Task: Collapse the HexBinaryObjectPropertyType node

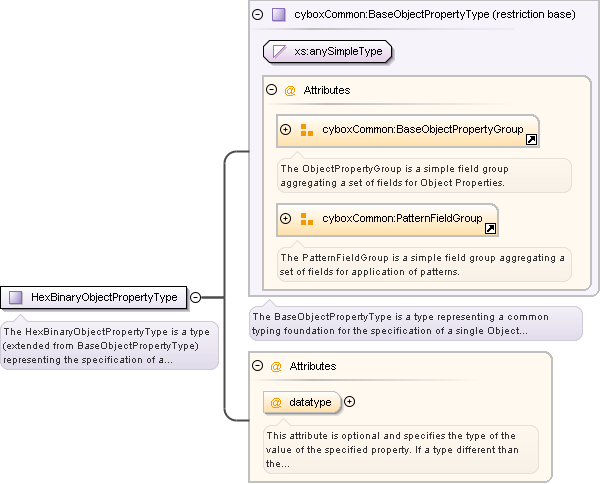Action: tap(196, 297)
